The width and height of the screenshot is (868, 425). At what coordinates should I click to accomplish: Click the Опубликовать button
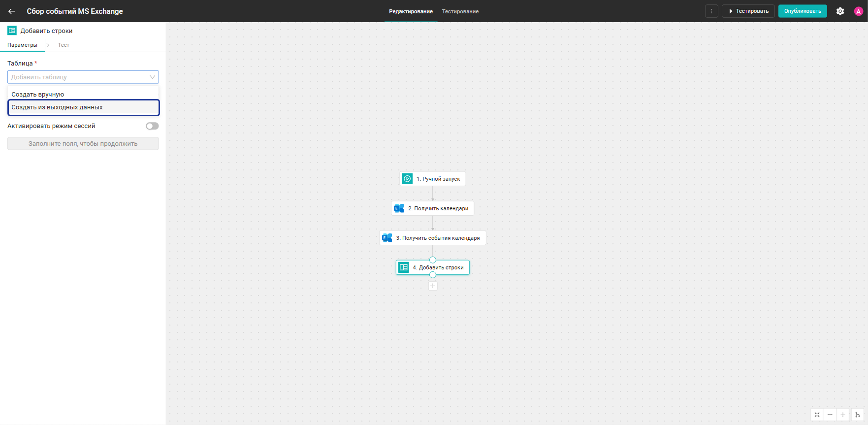[x=803, y=11]
